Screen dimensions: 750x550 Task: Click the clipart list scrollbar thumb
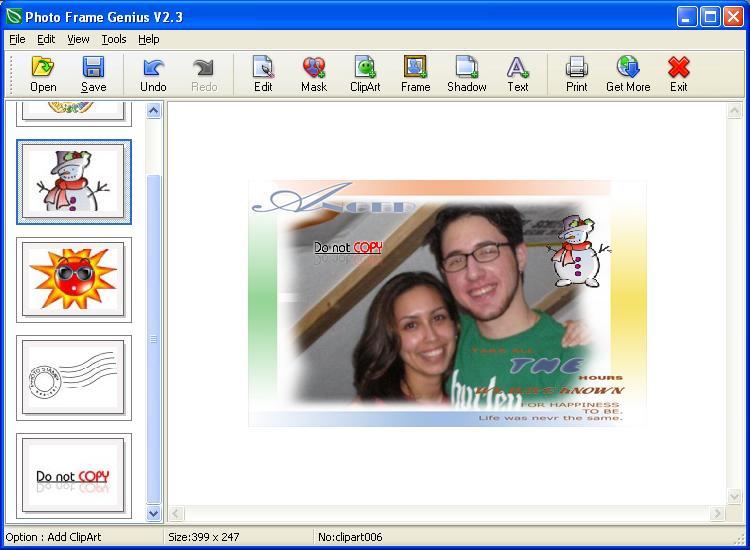[154, 340]
